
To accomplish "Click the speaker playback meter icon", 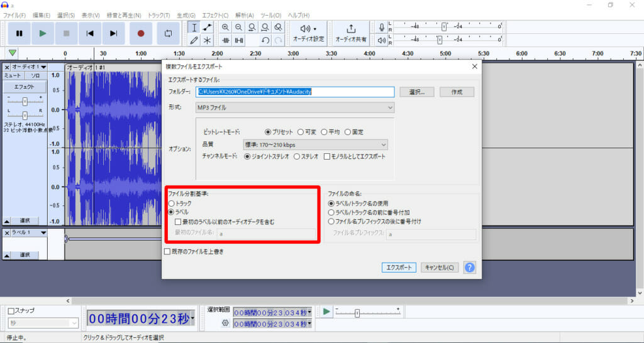I will pos(382,40).
